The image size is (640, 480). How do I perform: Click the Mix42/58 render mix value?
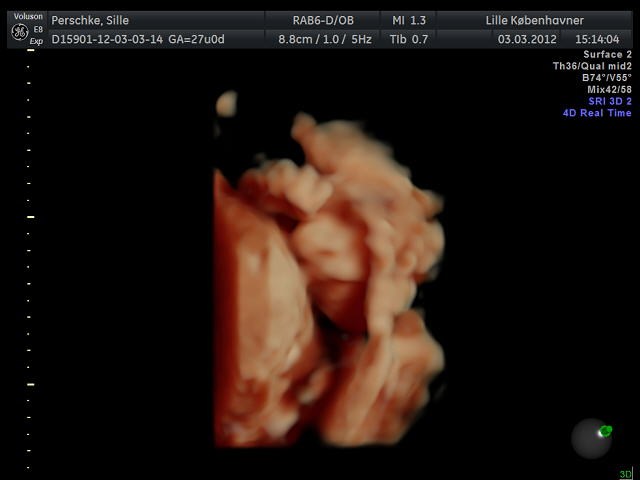click(608, 89)
